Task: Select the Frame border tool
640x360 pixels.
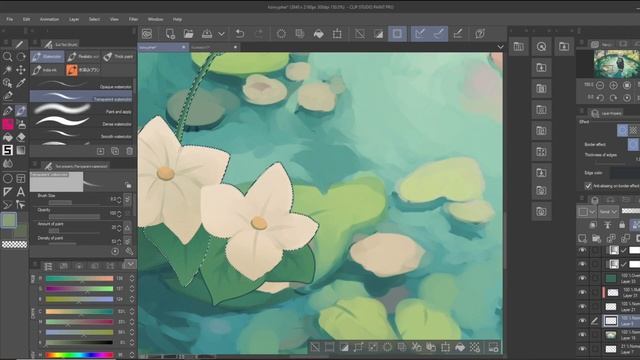Action: [x=21, y=178]
